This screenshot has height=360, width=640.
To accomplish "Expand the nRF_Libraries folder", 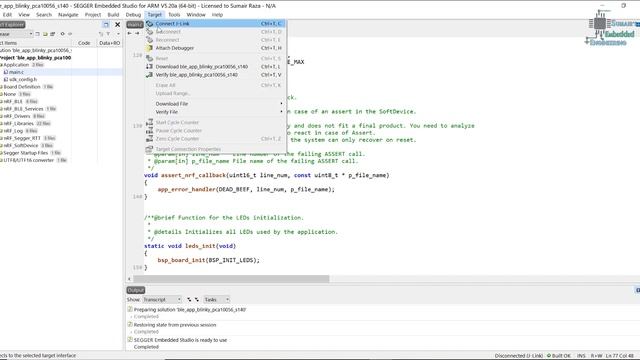I will click(1, 124).
